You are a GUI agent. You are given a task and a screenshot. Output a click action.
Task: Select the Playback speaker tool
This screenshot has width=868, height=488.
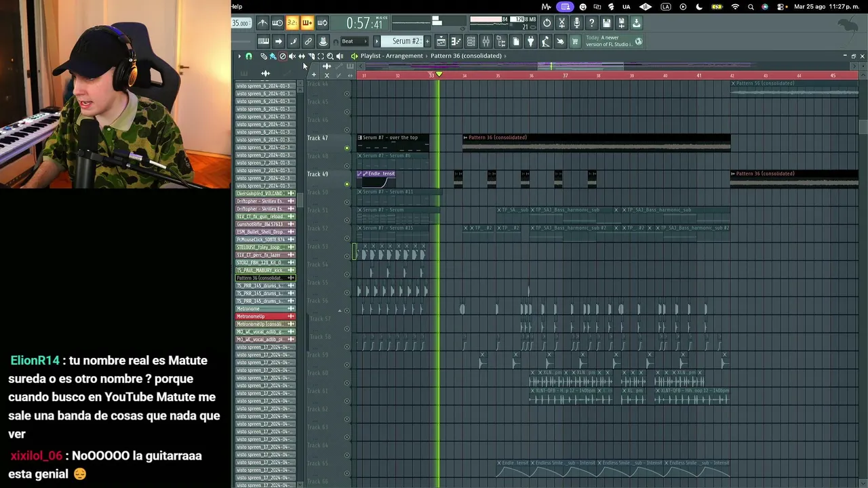coord(340,56)
